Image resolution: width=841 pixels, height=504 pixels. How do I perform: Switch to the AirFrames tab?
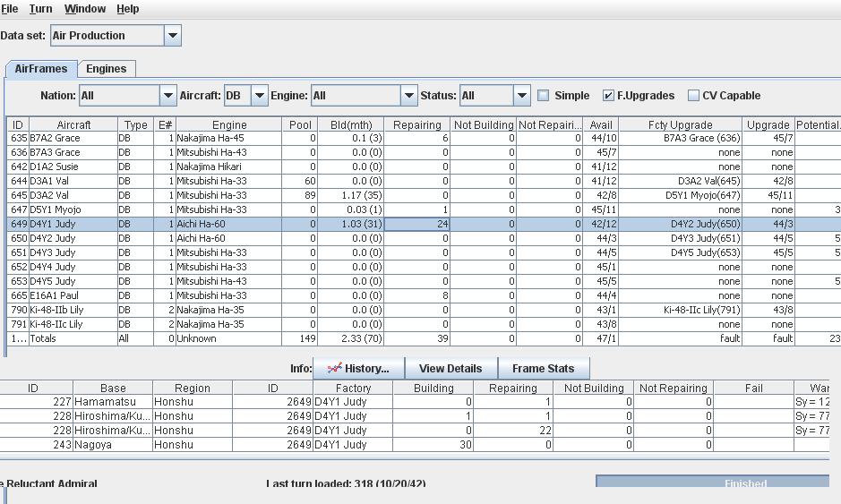tap(41, 69)
